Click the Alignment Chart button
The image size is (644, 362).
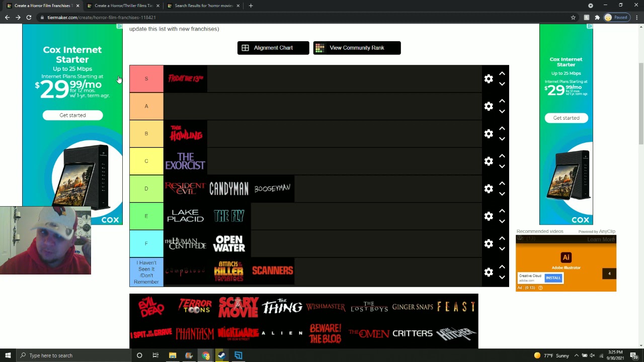point(273,48)
